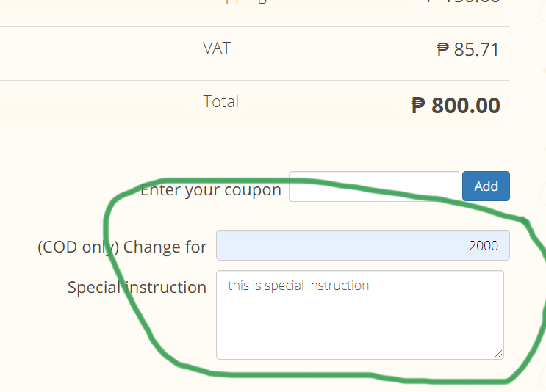Click the typed text 'this is special instruction'
546x392 pixels.
tap(298, 286)
